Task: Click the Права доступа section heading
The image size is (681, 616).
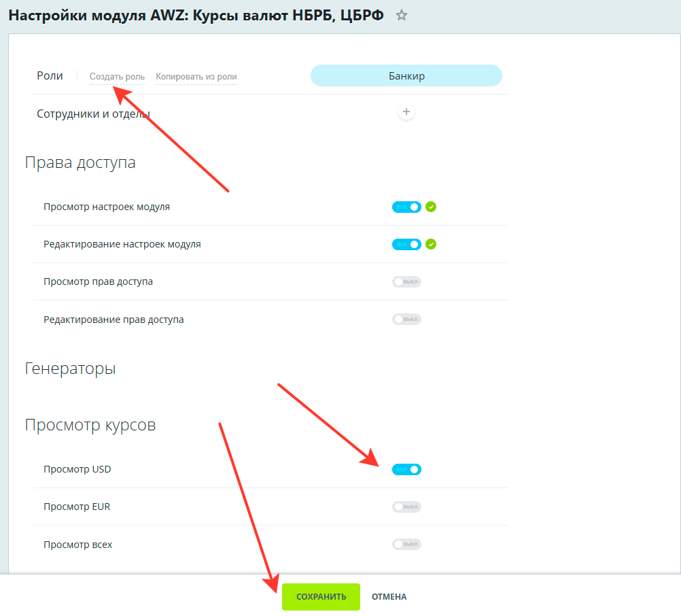Action: tap(80, 162)
